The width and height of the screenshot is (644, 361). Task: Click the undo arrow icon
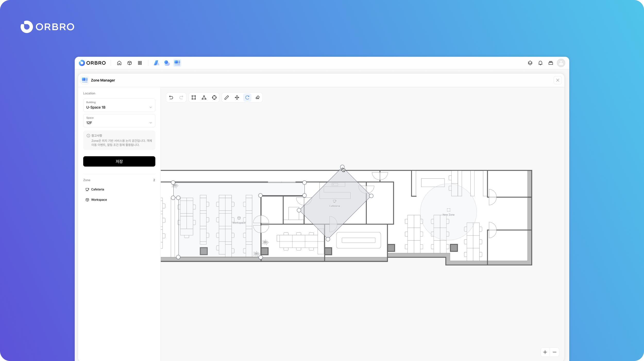pos(171,97)
